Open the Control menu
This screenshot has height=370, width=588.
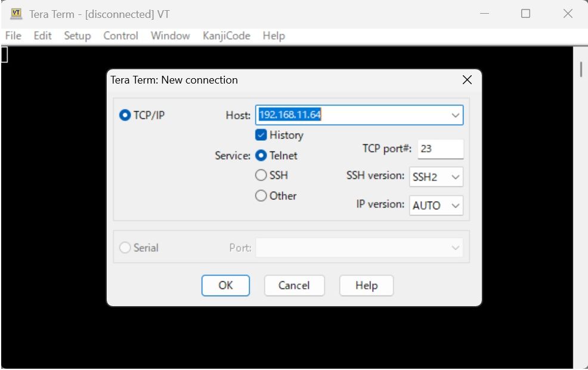click(x=120, y=36)
